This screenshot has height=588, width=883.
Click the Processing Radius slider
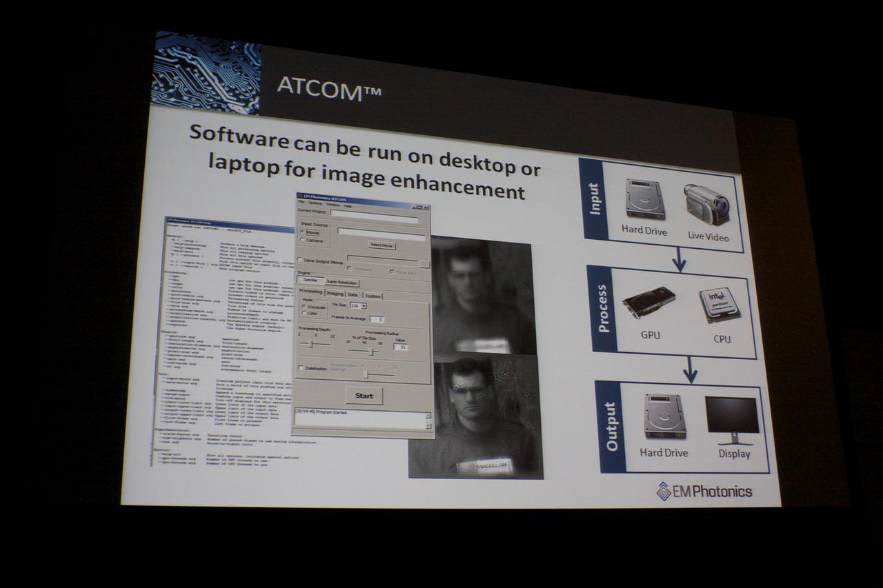(364, 352)
